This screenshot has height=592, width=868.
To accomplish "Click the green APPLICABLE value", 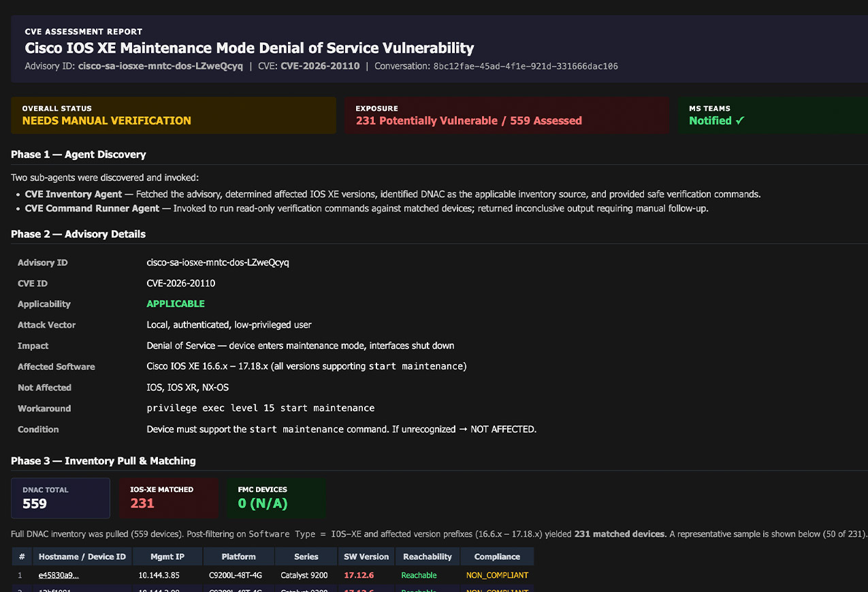I will pyautogui.click(x=176, y=304).
